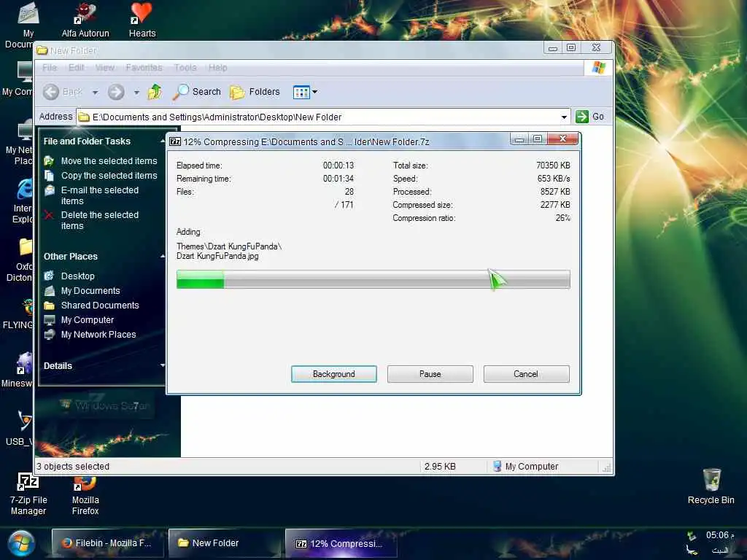Click the '3 objects selected' status text

pos(73,467)
